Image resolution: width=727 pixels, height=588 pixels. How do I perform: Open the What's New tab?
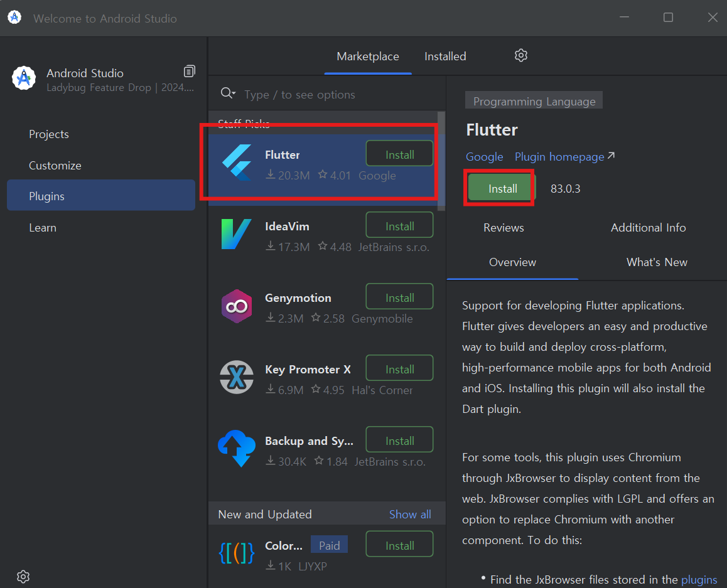[657, 262]
